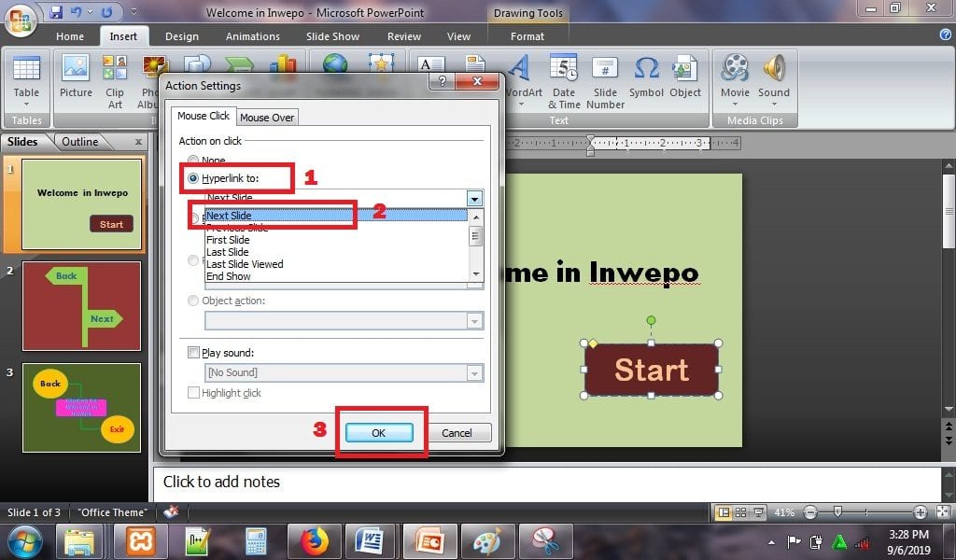
Task: Open the Undo history dropdown arrow
Action: coord(89,11)
